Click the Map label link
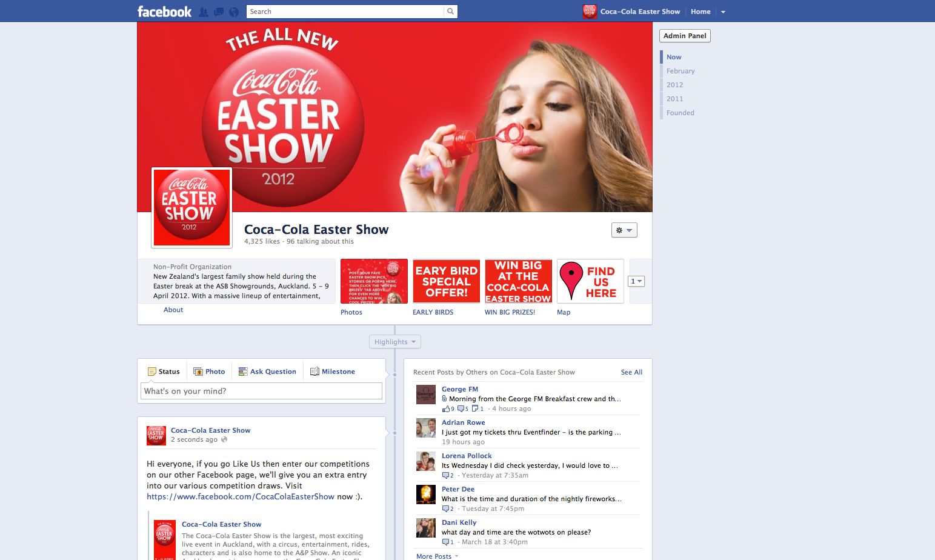This screenshot has width=935, height=560. click(564, 312)
